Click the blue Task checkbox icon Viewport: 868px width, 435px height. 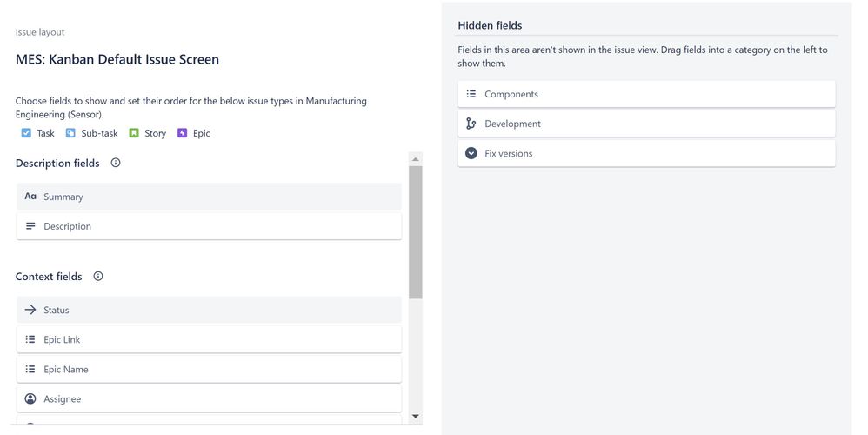[x=26, y=133]
